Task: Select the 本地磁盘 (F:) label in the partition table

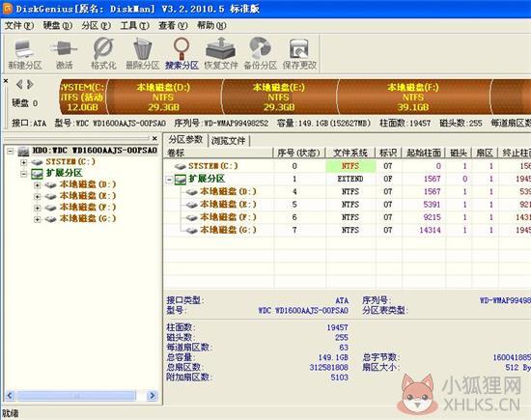Action: coord(228,217)
